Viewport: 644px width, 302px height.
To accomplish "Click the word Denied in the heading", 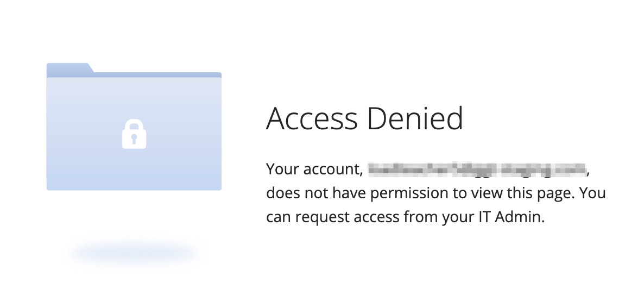I will pos(415,118).
